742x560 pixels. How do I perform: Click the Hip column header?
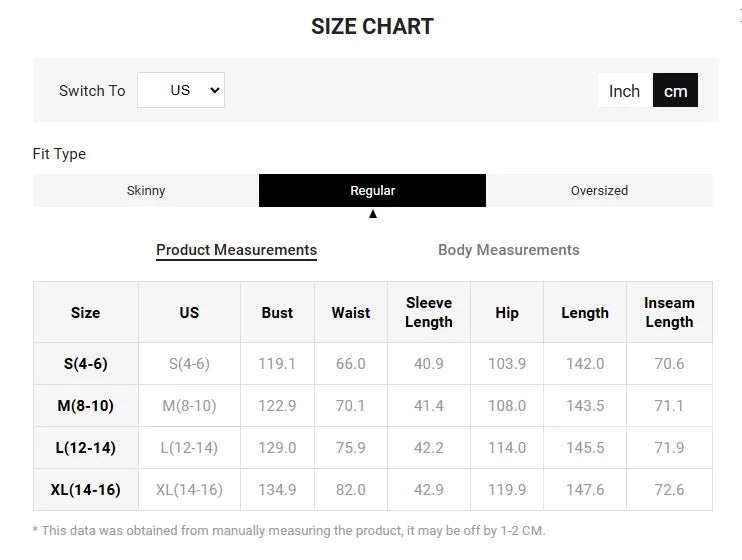pos(507,313)
